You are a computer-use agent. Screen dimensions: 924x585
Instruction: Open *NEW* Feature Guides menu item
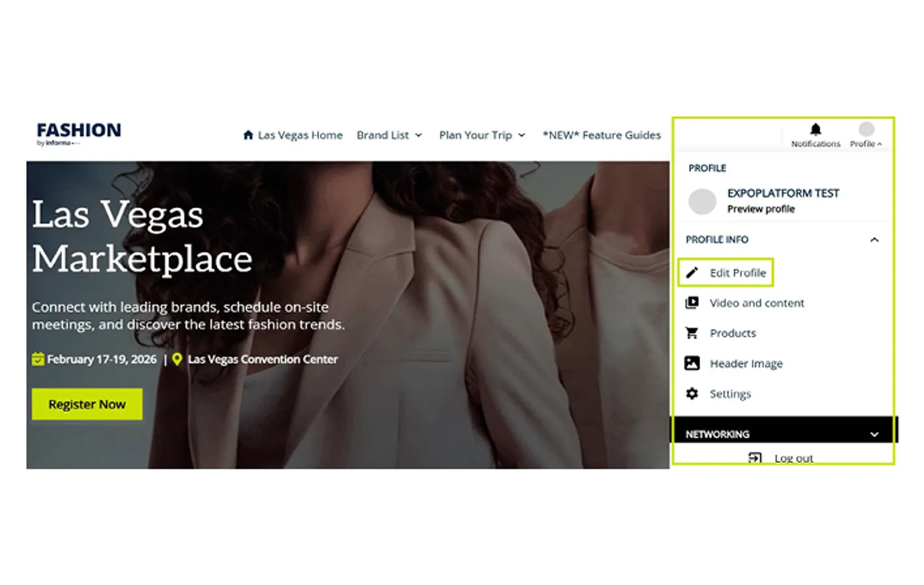[x=602, y=135]
